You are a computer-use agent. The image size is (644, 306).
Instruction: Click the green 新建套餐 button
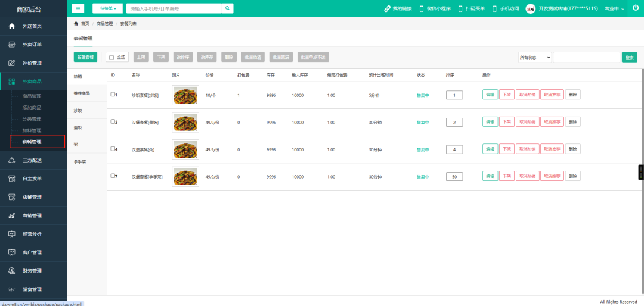coord(85,57)
